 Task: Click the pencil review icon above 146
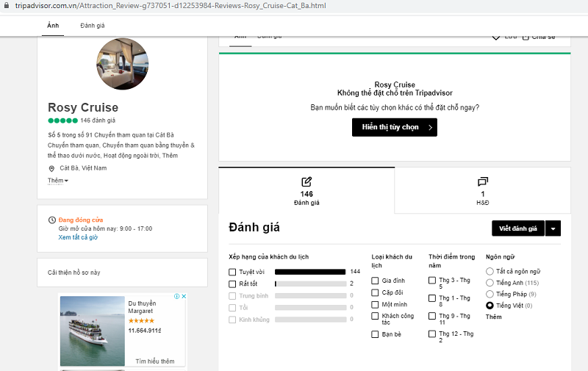(x=306, y=181)
